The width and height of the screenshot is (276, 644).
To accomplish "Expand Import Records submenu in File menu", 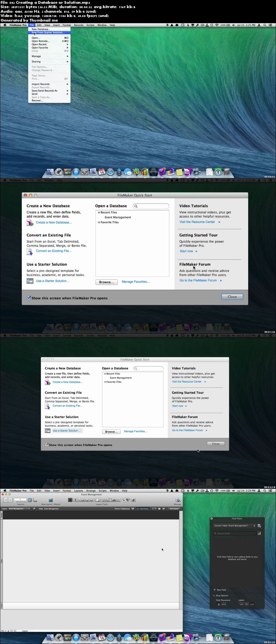I will [50, 84].
